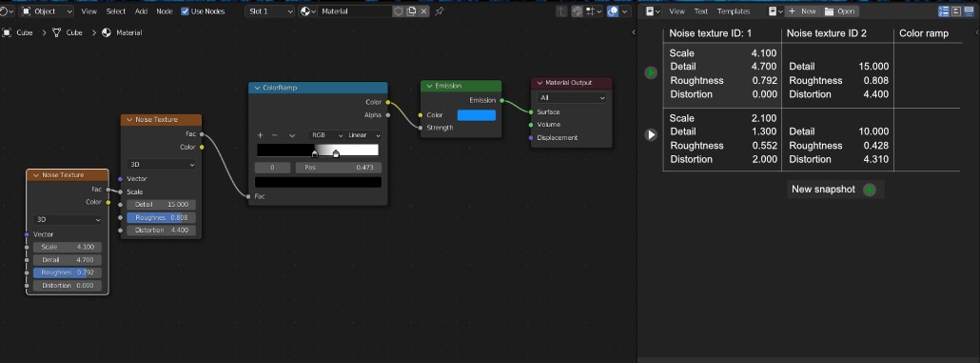Toggle line numbers icon

coord(944,11)
